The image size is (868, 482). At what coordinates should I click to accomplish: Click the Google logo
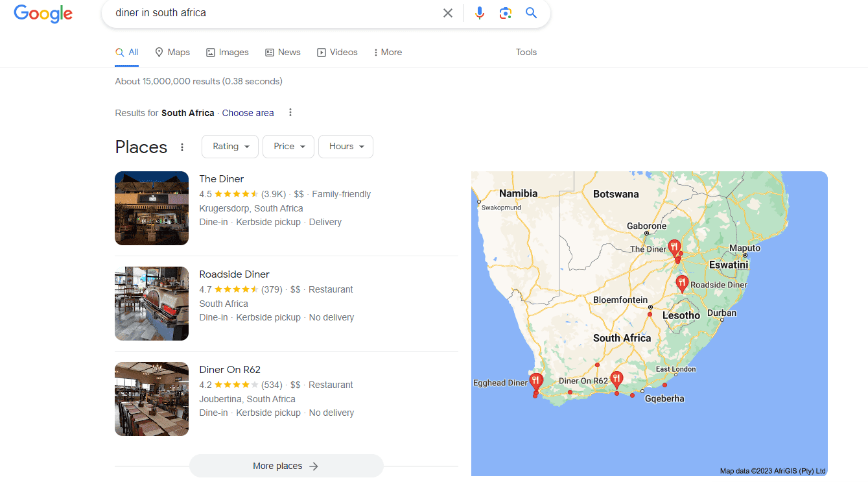[x=43, y=14]
